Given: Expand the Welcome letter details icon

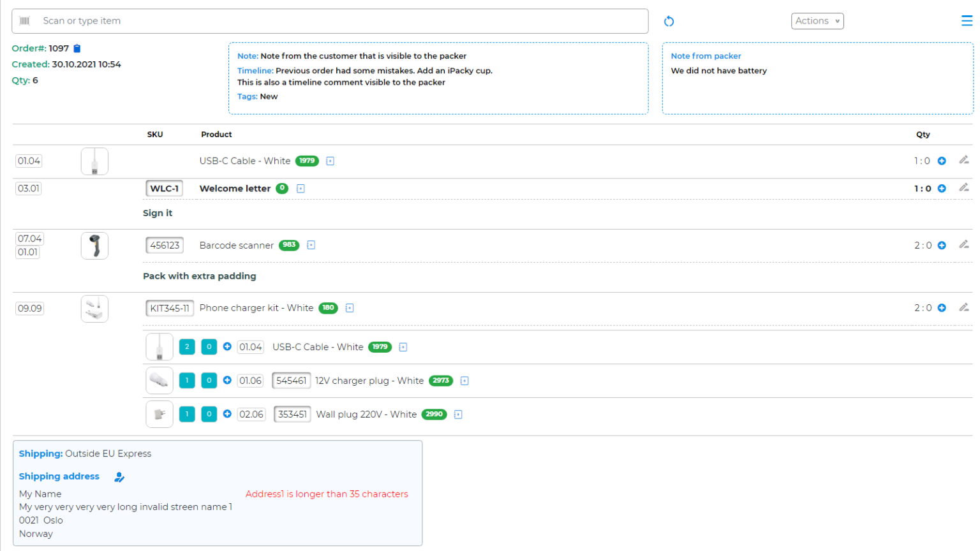Looking at the screenshot, I should [x=301, y=189].
